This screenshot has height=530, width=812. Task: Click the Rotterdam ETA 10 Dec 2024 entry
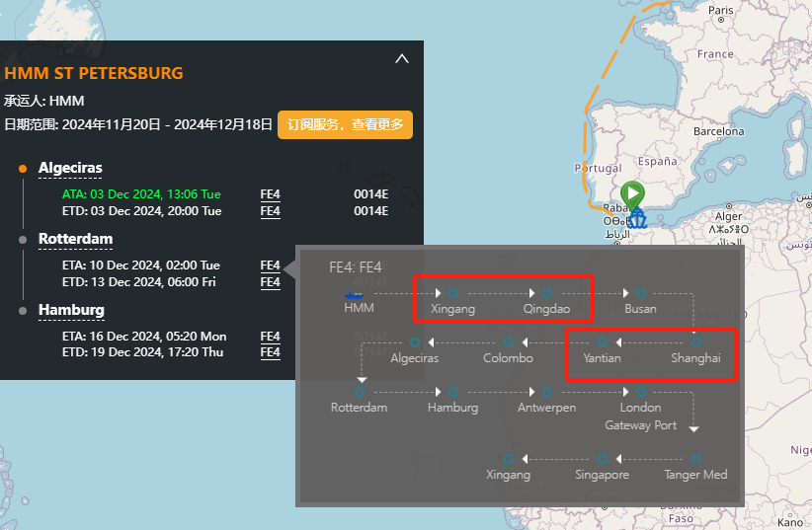tap(141, 265)
